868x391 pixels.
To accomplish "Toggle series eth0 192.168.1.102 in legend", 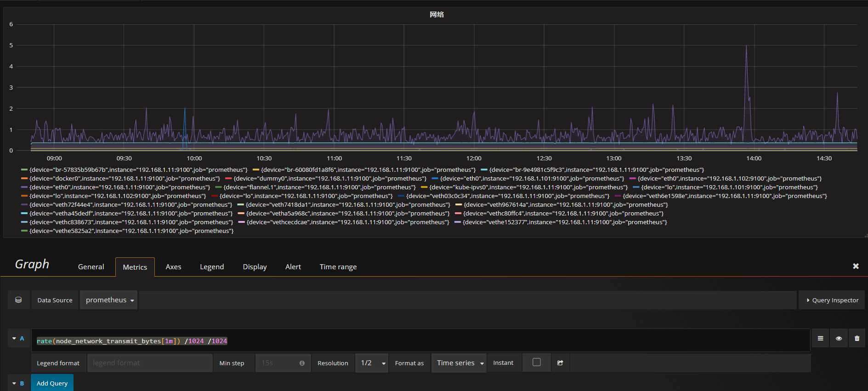I will coord(729,179).
